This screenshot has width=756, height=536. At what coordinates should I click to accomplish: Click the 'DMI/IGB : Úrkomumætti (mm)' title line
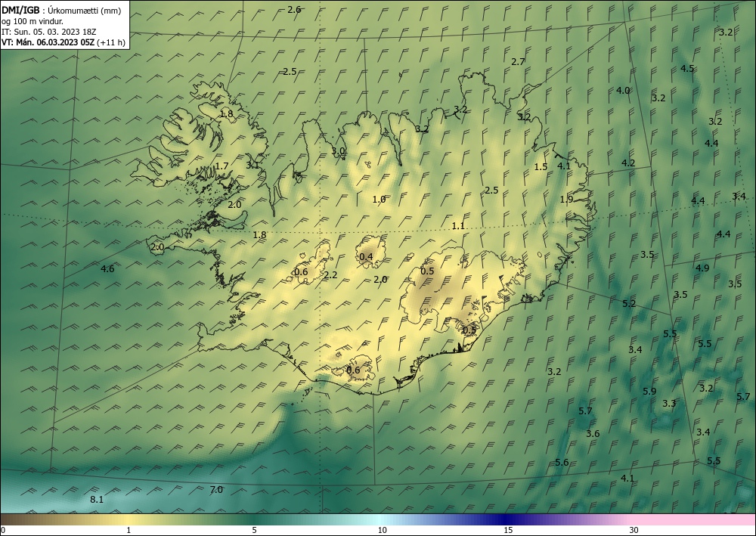click(61, 10)
